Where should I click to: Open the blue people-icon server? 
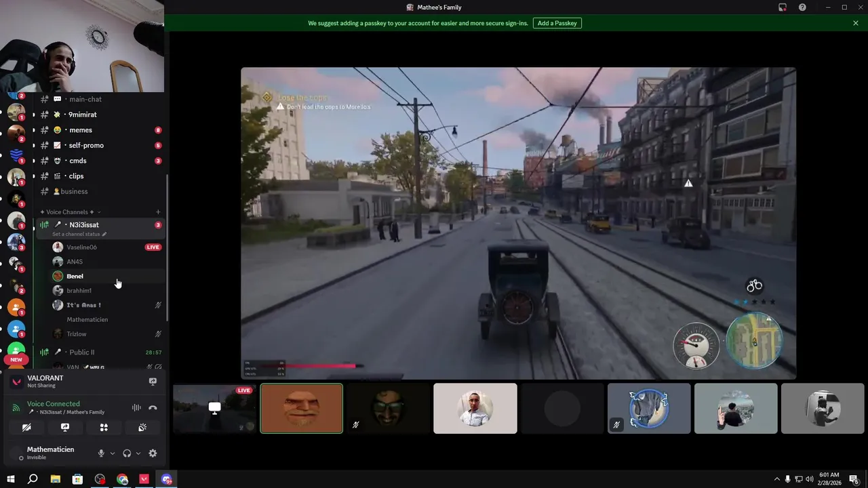[x=16, y=329]
